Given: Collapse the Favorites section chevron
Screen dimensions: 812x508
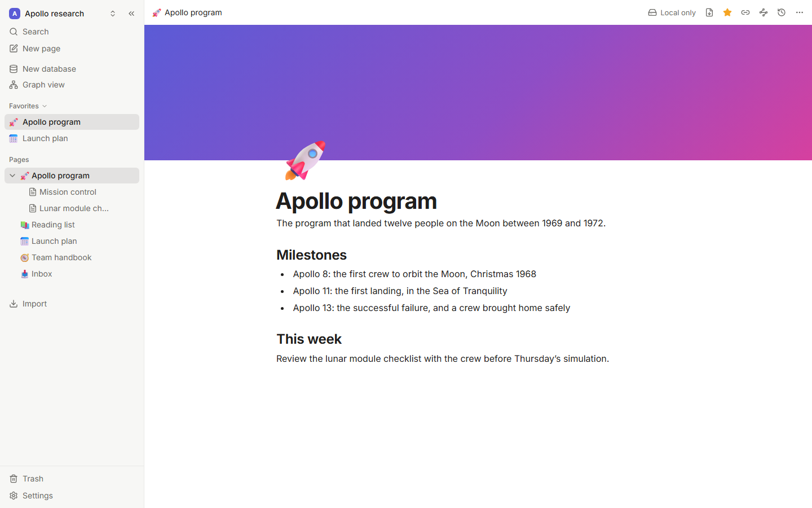Looking at the screenshot, I should click(45, 106).
